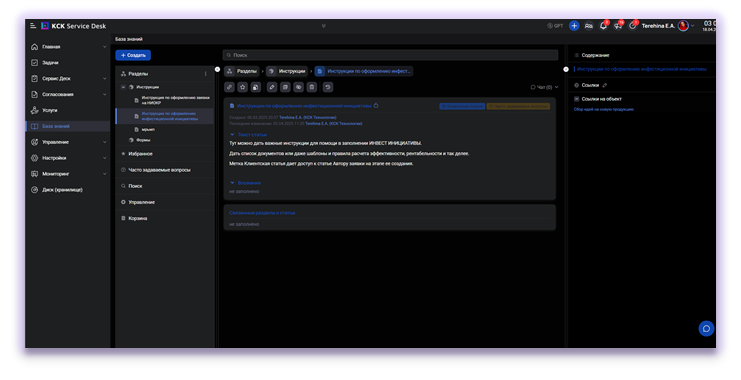Go to Инструкции breadcrumb
The width and height of the screenshot is (741, 380).
tap(287, 71)
